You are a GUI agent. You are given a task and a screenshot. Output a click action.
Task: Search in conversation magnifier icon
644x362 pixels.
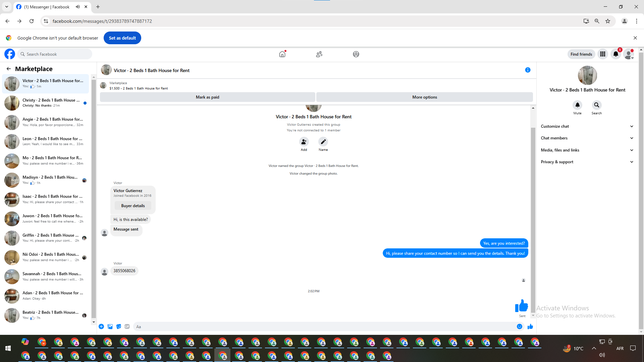click(x=596, y=105)
